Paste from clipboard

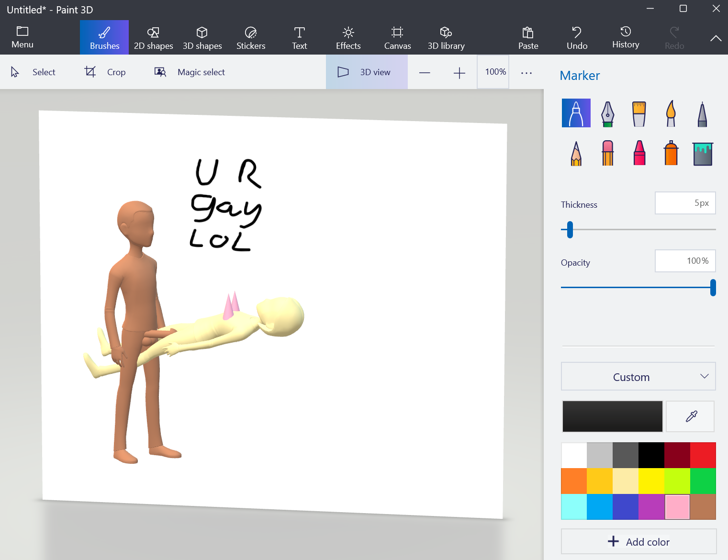528,38
